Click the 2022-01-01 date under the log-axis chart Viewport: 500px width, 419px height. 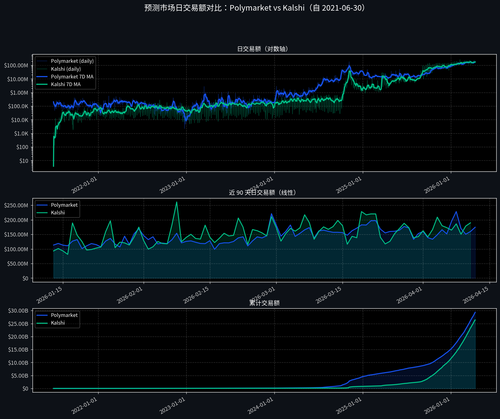(x=84, y=185)
